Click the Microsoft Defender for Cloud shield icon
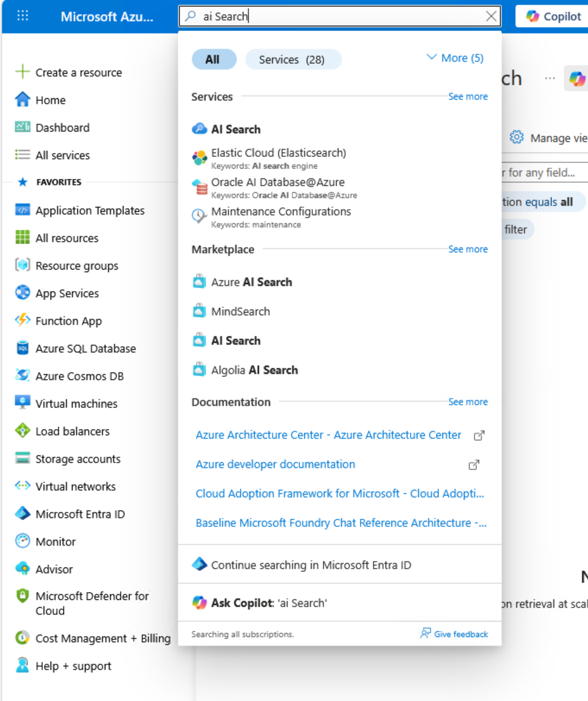588x701 pixels. (x=22, y=596)
